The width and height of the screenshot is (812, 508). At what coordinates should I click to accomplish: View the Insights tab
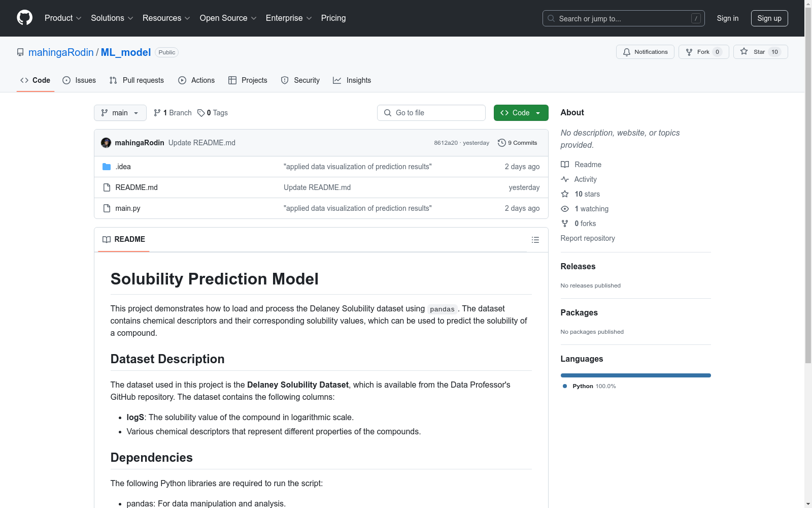(352, 80)
